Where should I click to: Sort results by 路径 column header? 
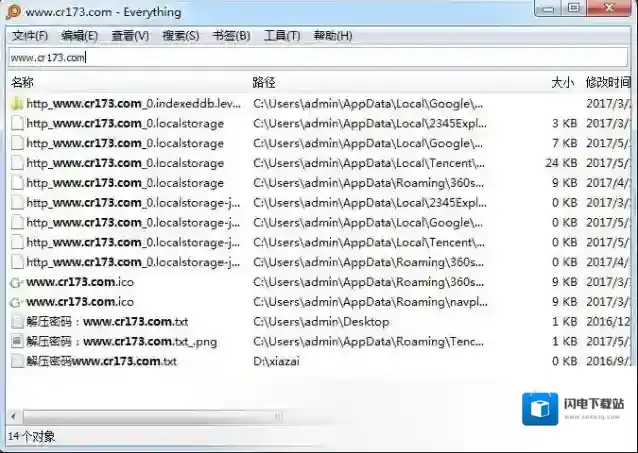264,83
